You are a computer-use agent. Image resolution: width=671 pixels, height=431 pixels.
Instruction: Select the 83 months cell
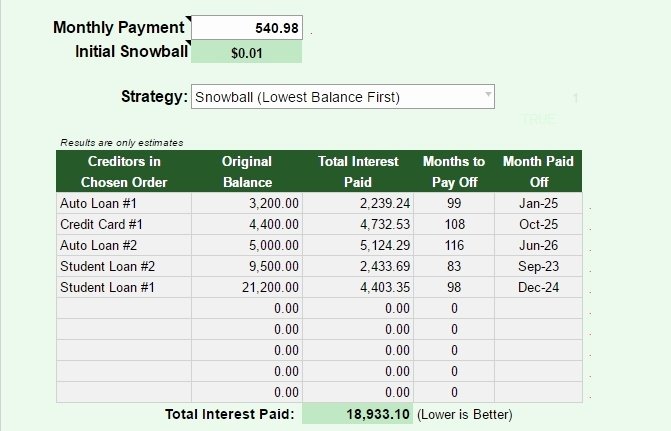(x=454, y=266)
